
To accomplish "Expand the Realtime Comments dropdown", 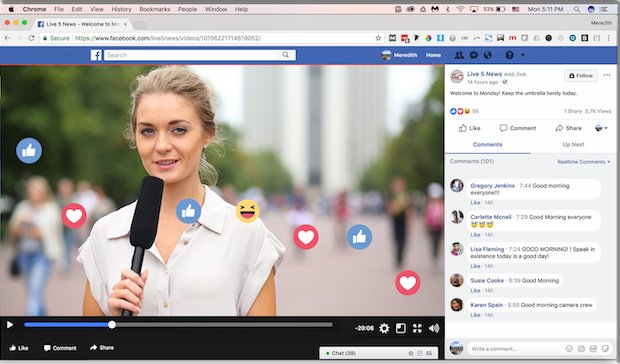I will point(584,162).
